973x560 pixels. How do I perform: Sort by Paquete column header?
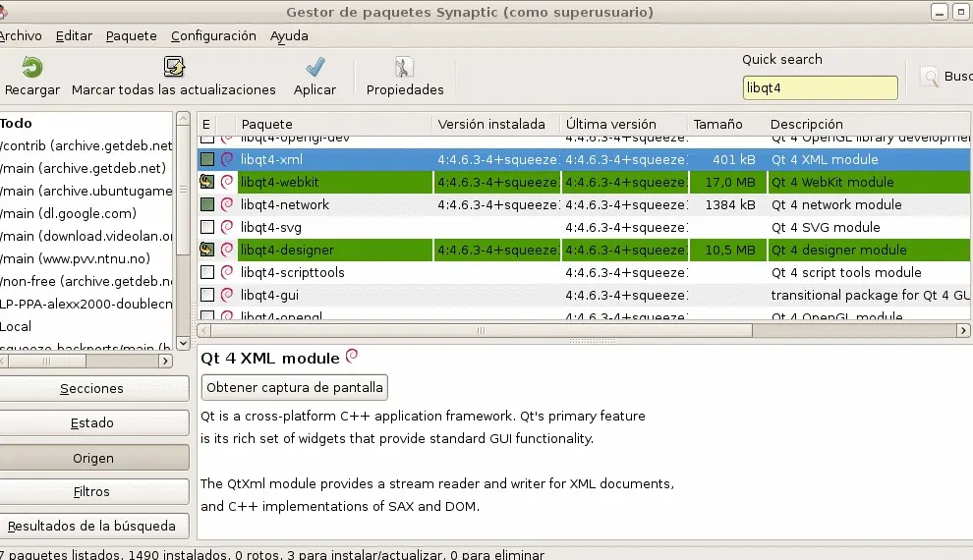tap(334, 124)
